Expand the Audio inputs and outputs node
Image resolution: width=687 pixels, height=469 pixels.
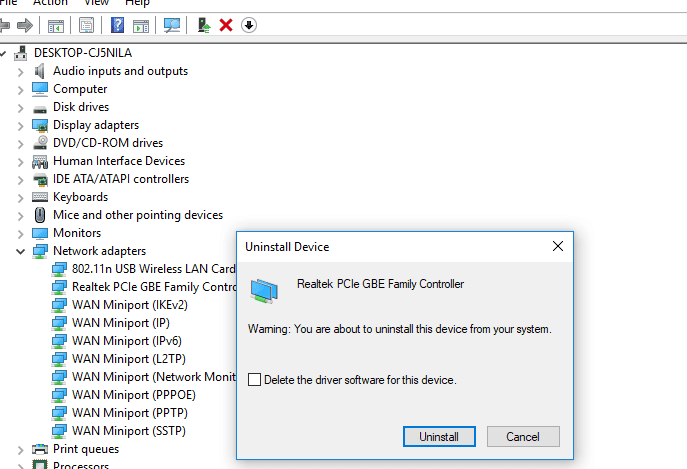21,71
